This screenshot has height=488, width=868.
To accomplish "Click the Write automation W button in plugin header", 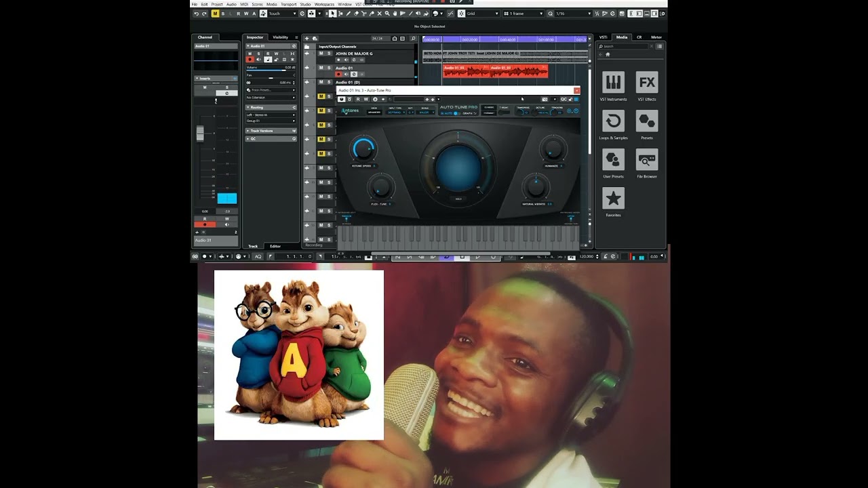I will tap(366, 99).
